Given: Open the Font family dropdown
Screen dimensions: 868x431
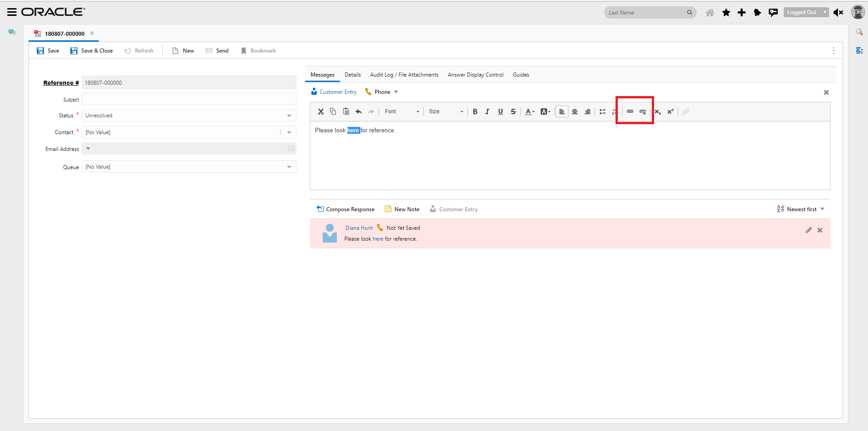Looking at the screenshot, I should [x=401, y=111].
